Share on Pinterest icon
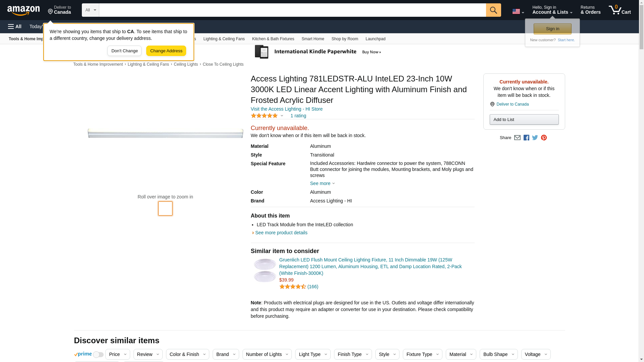644x362 pixels. [x=544, y=138]
